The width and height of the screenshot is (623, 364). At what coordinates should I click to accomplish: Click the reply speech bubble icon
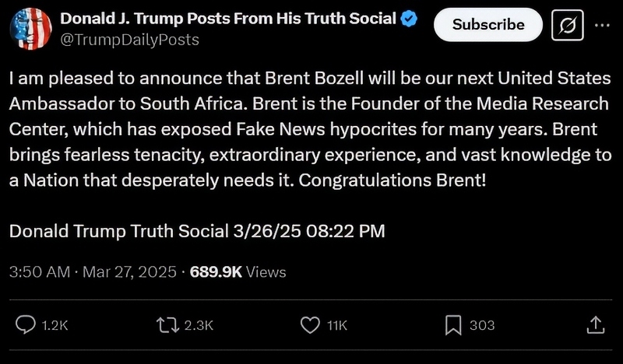26,325
